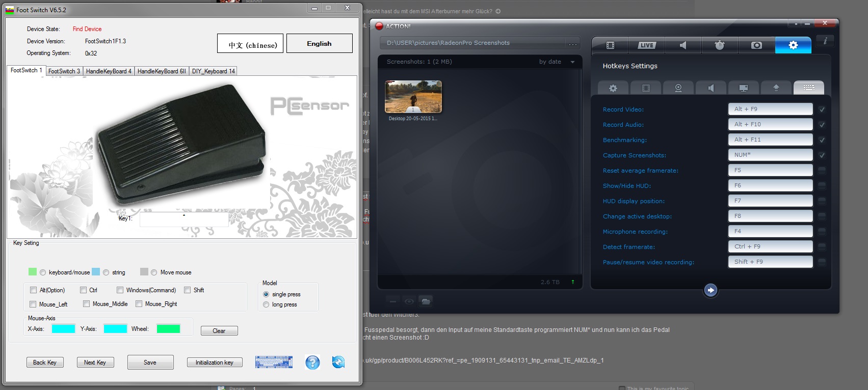Click the Record Video hotkey field Alt + F9
This screenshot has height=390, width=868.
pyautogui.click(x=770, y=109)
